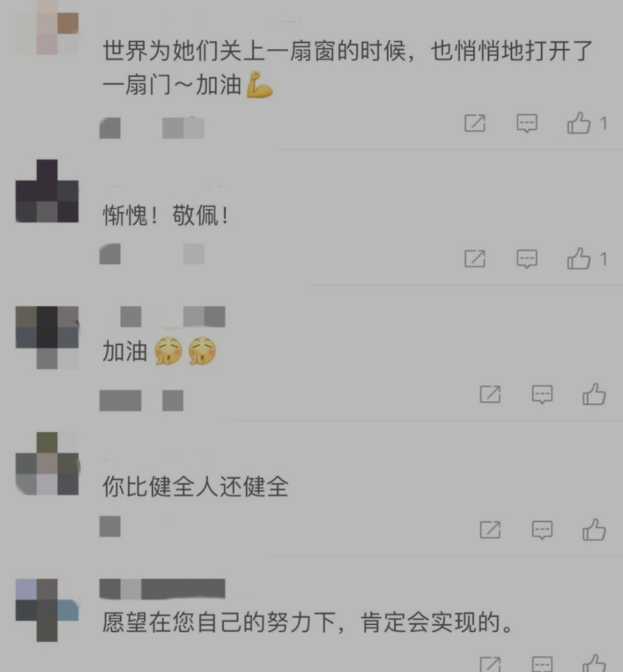This screenshot has width=623, height=672.
Task: Reply to the 惭愧！敬佩！ comment
Action: point(527,259)
